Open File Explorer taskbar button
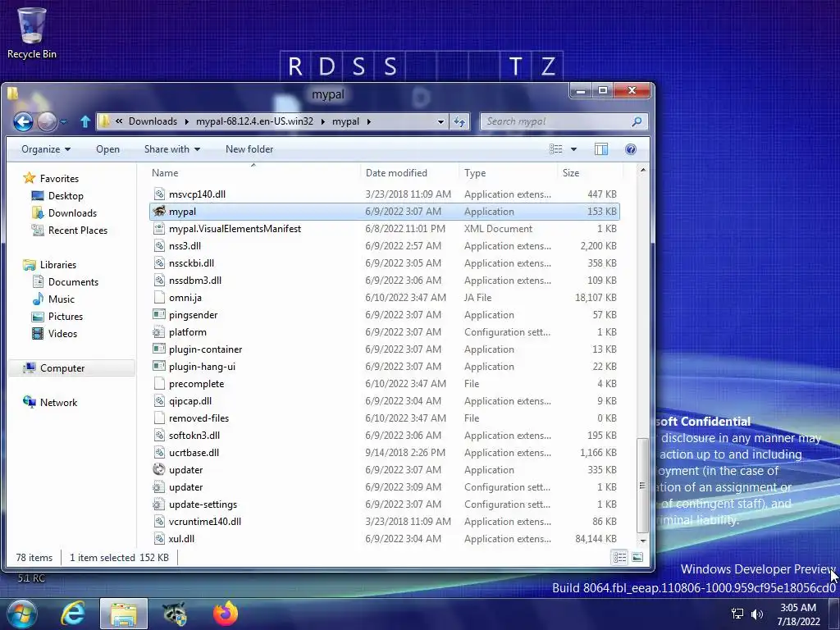This screenshot has width=840, height=630. pyautogui.click(x=124, y=614)
